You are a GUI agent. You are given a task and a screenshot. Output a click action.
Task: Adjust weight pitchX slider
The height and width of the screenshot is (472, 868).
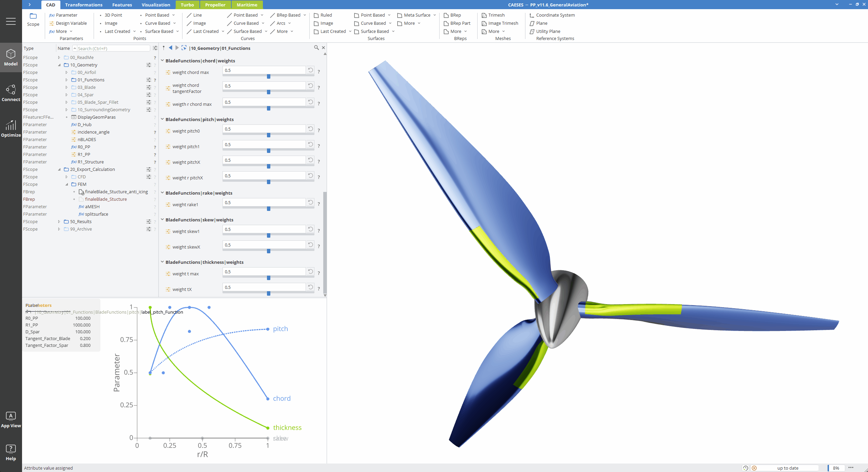click(x=268, y=166)
